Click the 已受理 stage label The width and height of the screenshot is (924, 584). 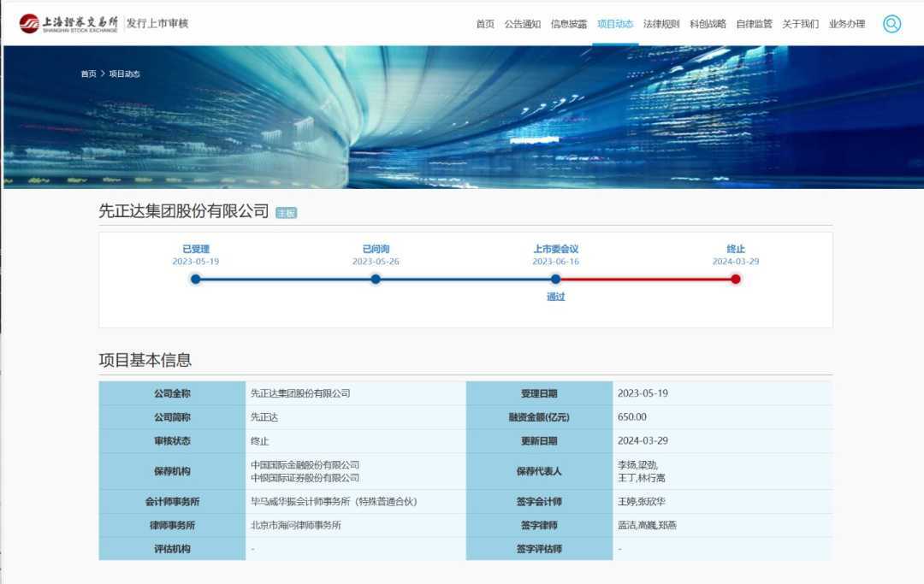(196, 249)
